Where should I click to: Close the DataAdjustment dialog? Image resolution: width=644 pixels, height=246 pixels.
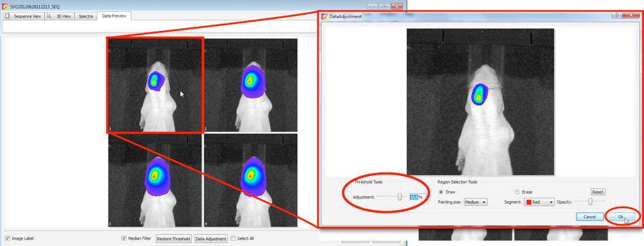point(629,15)
